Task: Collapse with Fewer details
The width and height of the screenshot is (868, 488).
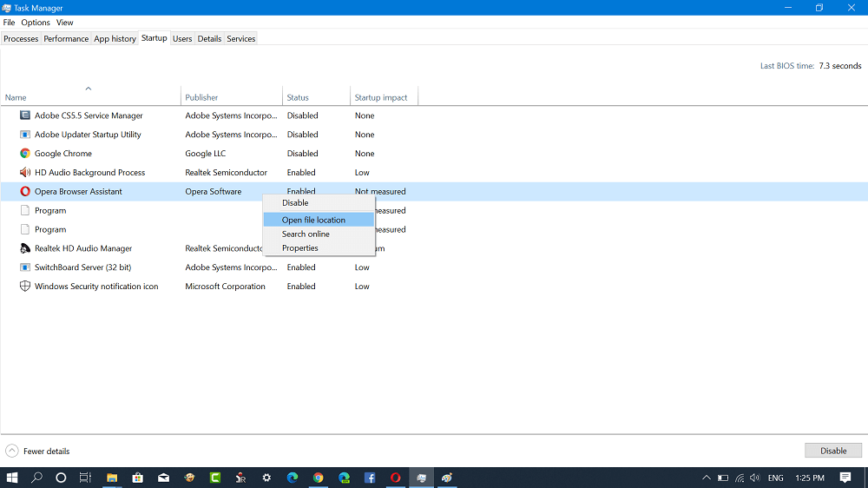Action: tap(37, 451)
